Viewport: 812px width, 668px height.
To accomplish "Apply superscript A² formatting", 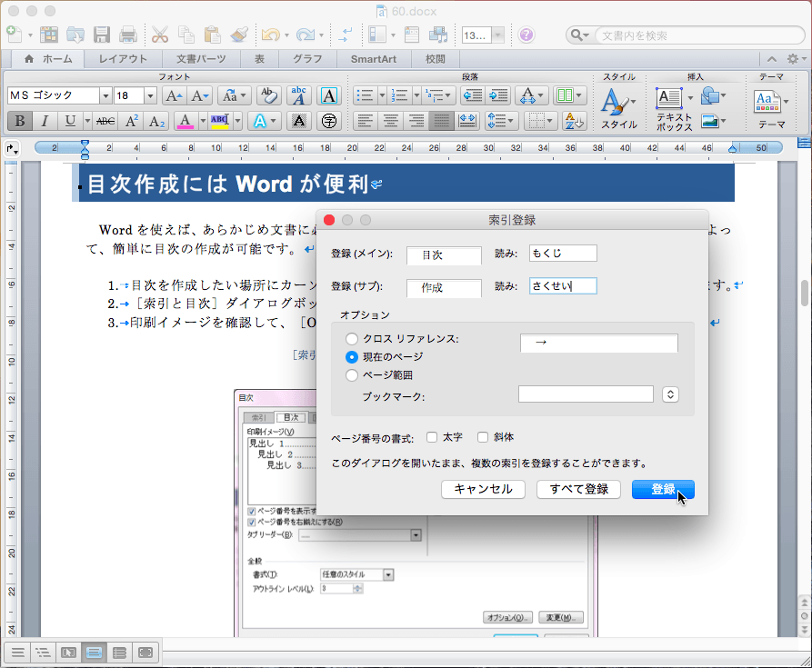I will point(132,121).
